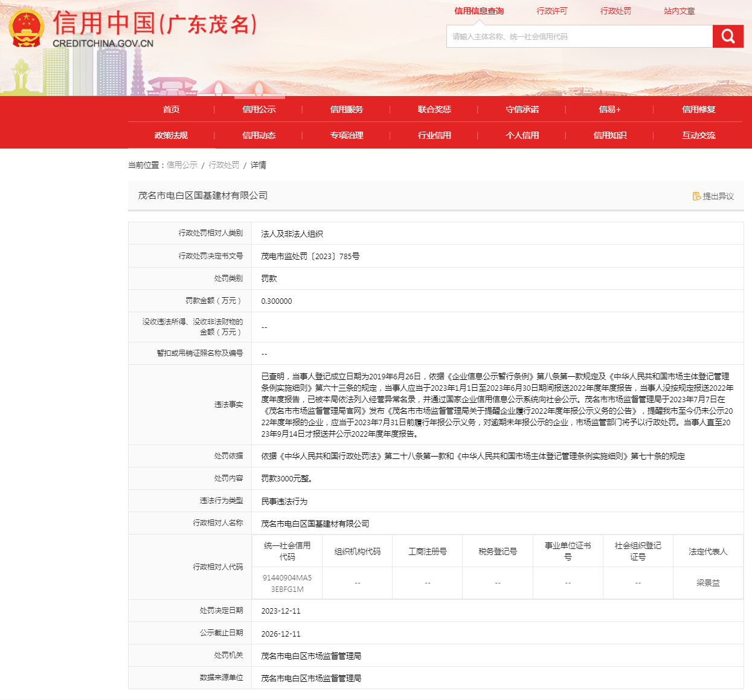Click the 民事违法行为 value
The height and width of the screenshot is (700, 752).
pos(284,501)
